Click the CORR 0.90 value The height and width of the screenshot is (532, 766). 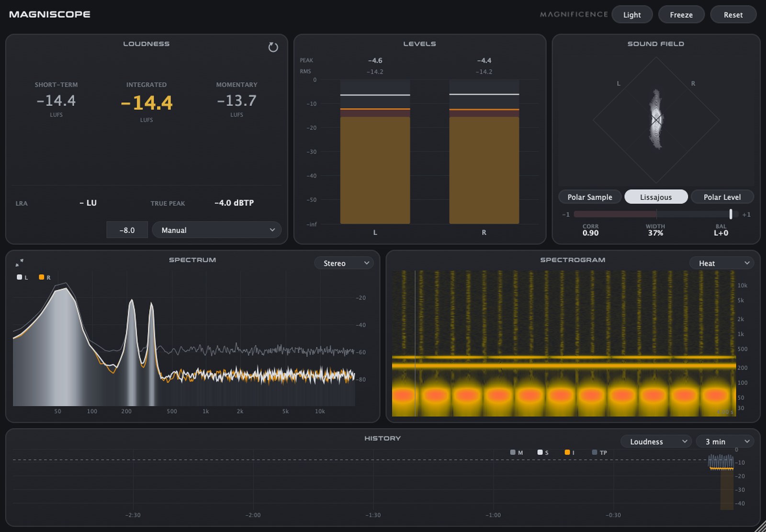pyautogui.click(x=590, y=233)
